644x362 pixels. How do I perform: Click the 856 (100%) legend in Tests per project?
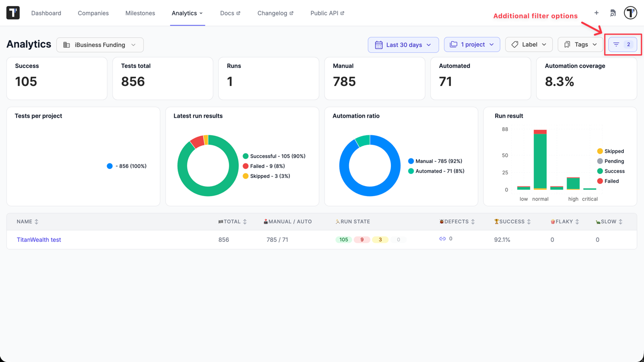127,166
